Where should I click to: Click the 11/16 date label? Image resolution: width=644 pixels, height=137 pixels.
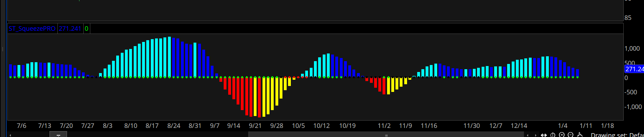point(429,126)
